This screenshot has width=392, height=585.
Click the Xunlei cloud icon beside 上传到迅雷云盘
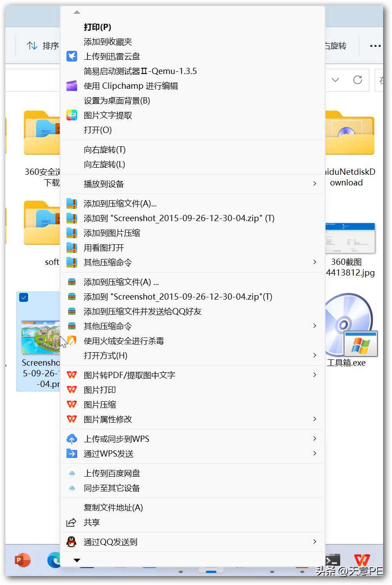[x=72, y=56]
